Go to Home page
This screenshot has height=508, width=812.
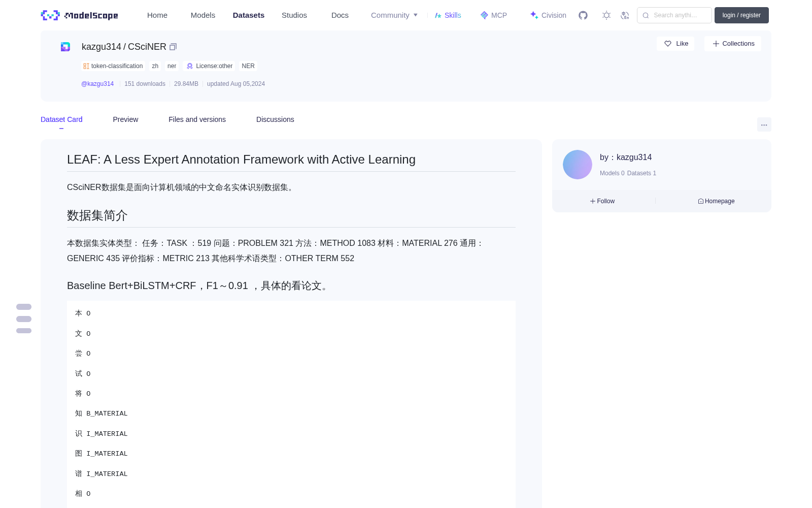click(x=157, y=15)
